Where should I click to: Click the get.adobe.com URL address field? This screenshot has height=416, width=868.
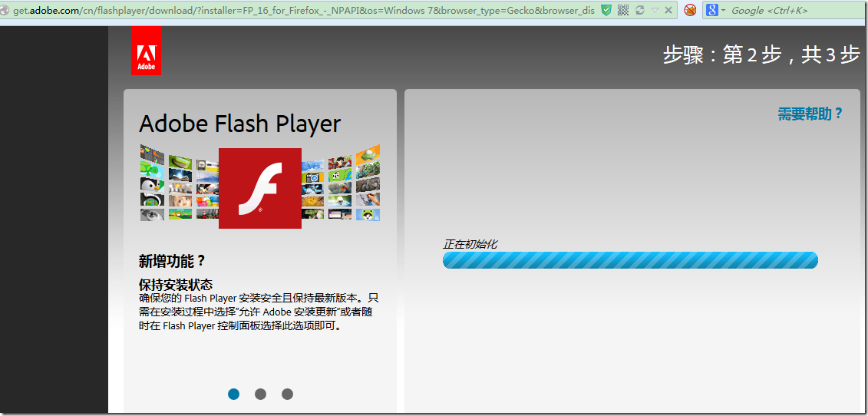(x=305, y=10)
